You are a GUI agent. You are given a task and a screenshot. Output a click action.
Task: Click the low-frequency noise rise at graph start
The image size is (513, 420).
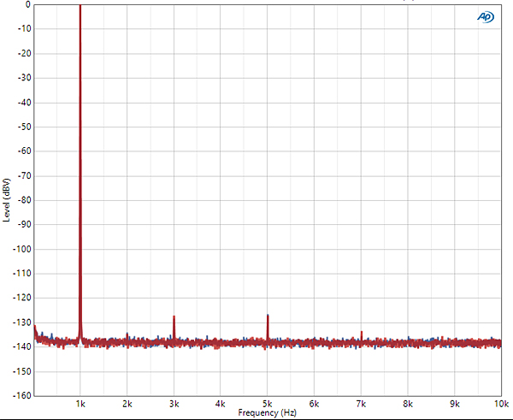coord(36,334)
